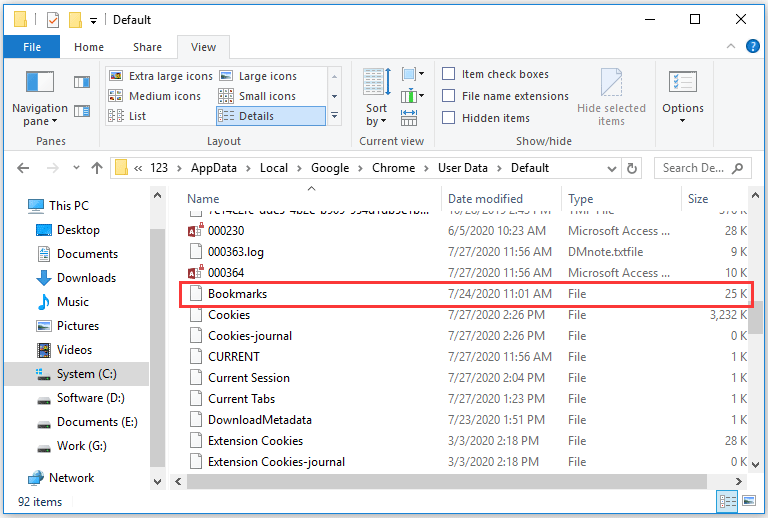This screenshot has width=768, height=518.
Task: Click the Forward navigation arrow
Action: pos(52,168)
